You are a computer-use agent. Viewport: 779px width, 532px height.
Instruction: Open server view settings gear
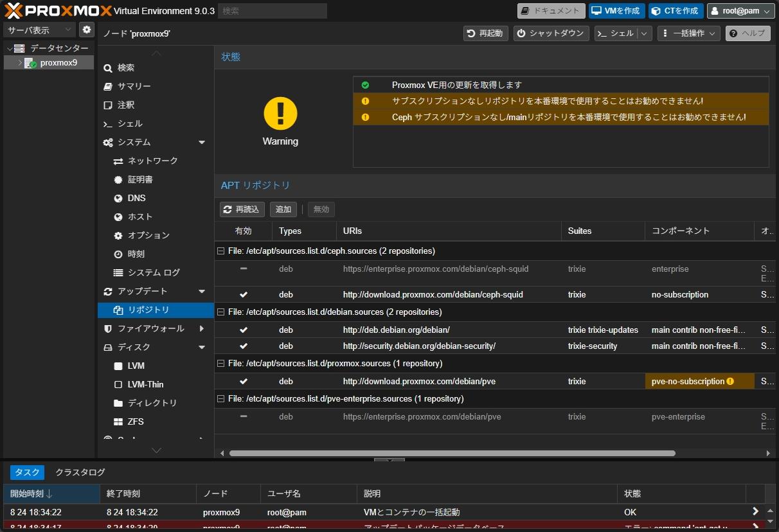pos(87,30)
